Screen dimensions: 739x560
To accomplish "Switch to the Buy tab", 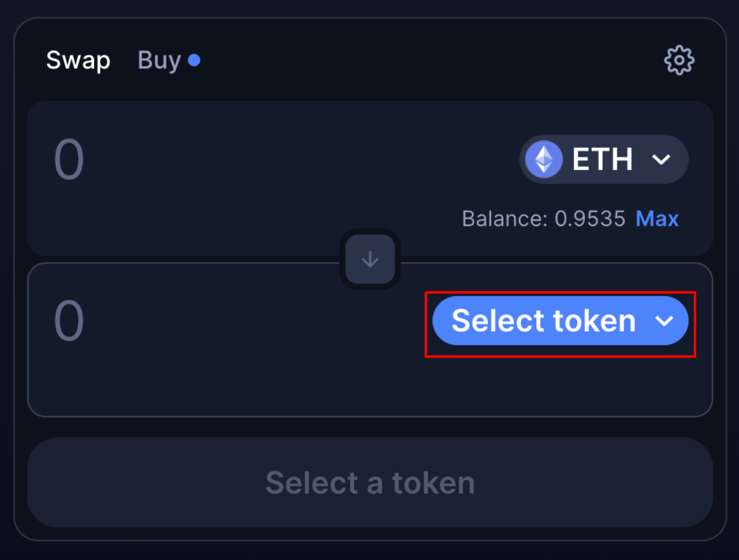I will pyautogui.click(x=159, y=61).
